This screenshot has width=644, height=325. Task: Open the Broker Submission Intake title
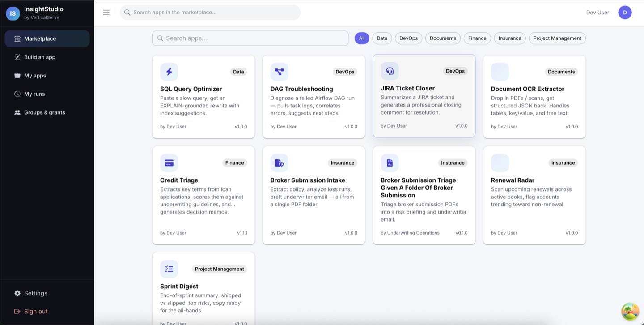point(308,180)
